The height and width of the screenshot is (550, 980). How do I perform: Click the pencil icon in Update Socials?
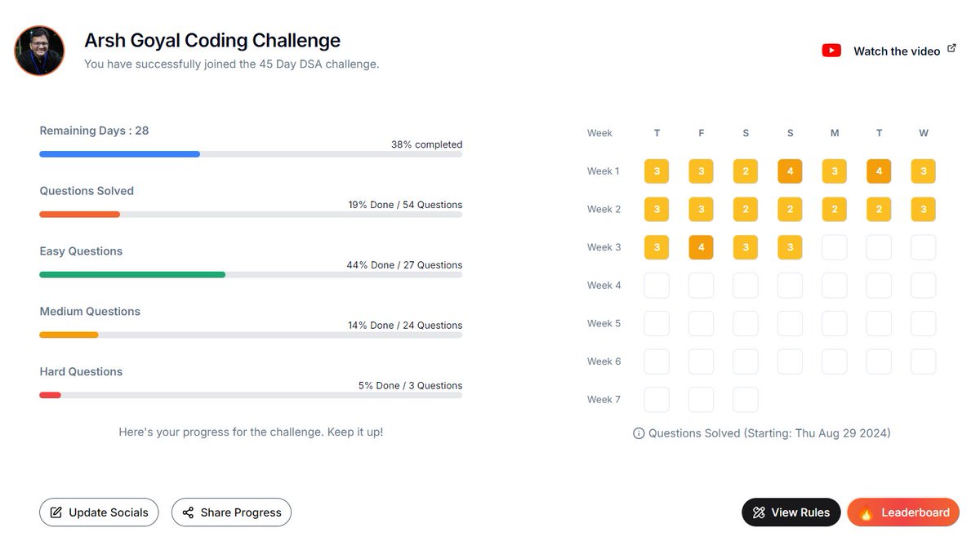(56, 512)
